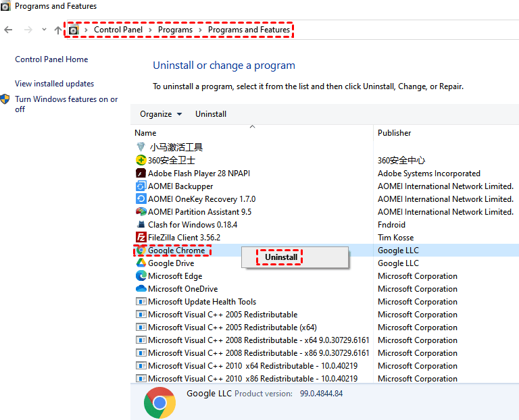The width and height of the screenshot is (519, 420).
Task: Select Microsoft Update Health Tools entry
Action: pos(202,302)
